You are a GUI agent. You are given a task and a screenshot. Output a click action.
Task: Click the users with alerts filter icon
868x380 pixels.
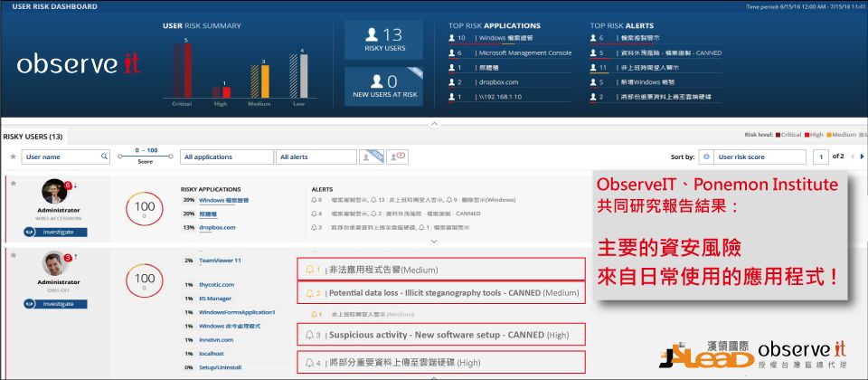pos(397,157)
